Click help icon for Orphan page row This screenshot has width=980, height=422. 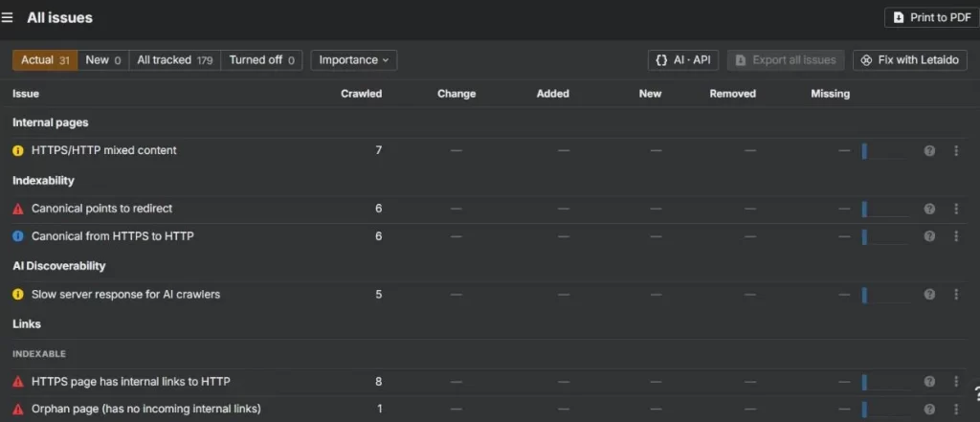[929, 409]
